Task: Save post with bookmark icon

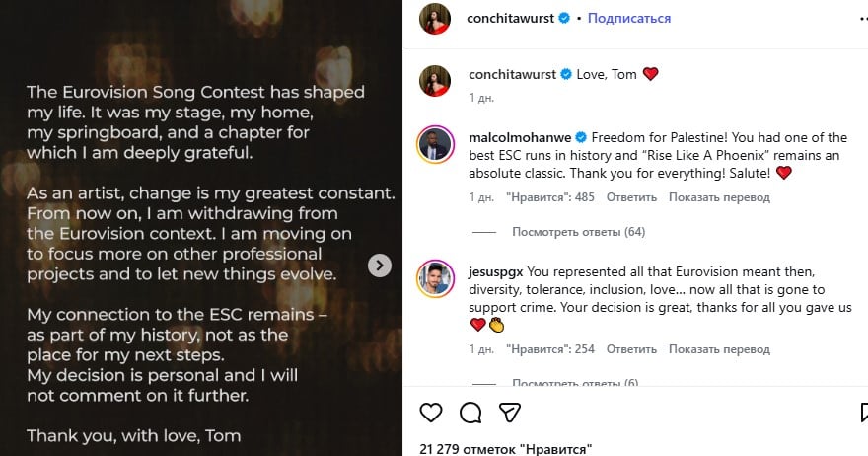Action: (x=863, y=412)
